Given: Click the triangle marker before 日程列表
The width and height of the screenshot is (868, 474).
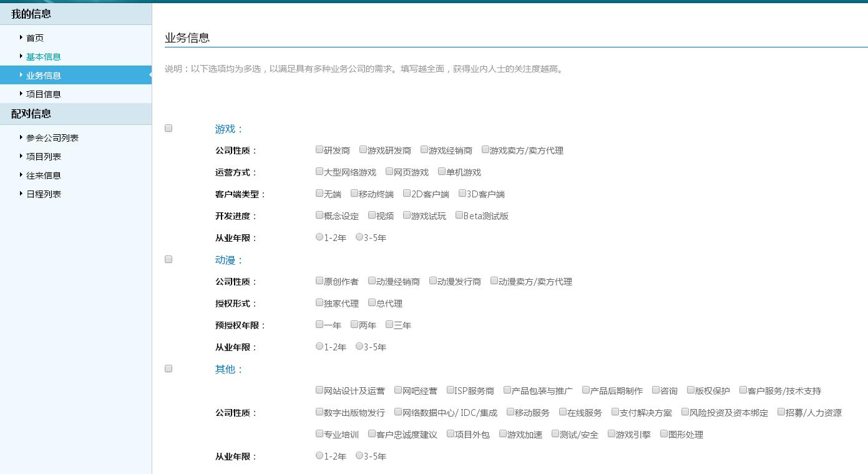Looking at the screenshot, I should click(21, 194).
